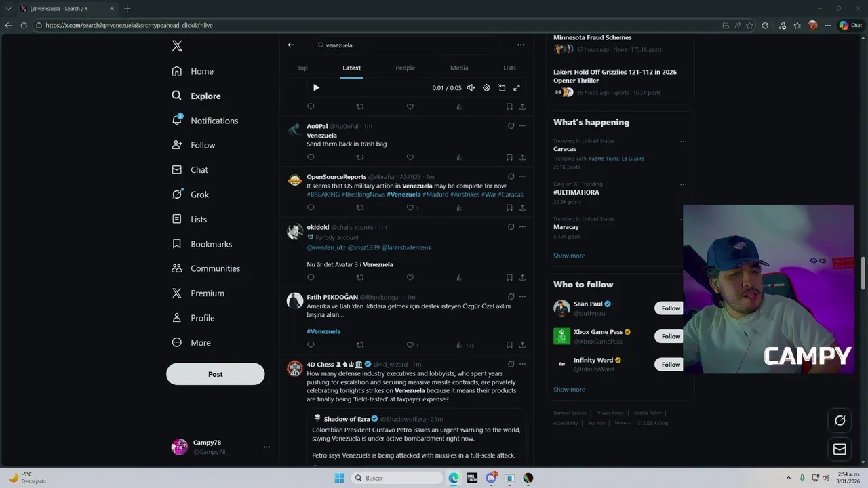Follow Sean Paul

click(670, 308)
